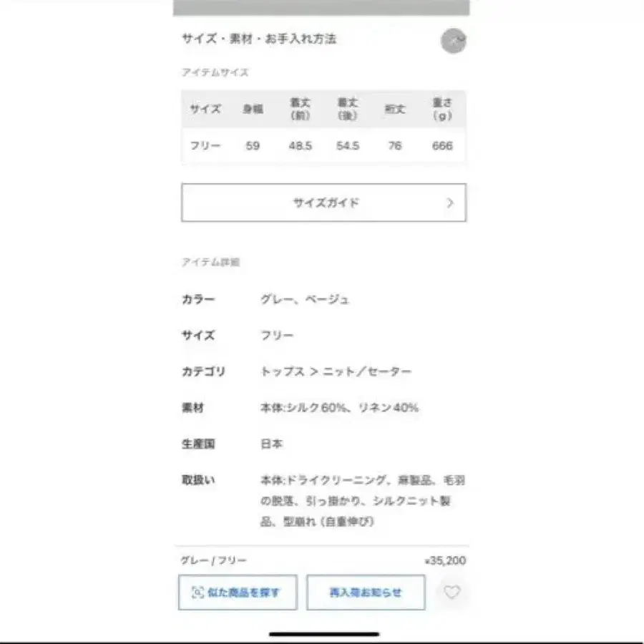Viewport: 644px width, 644px height.
Task: Select the グレー、ベージュ color value
Action: 304,299
